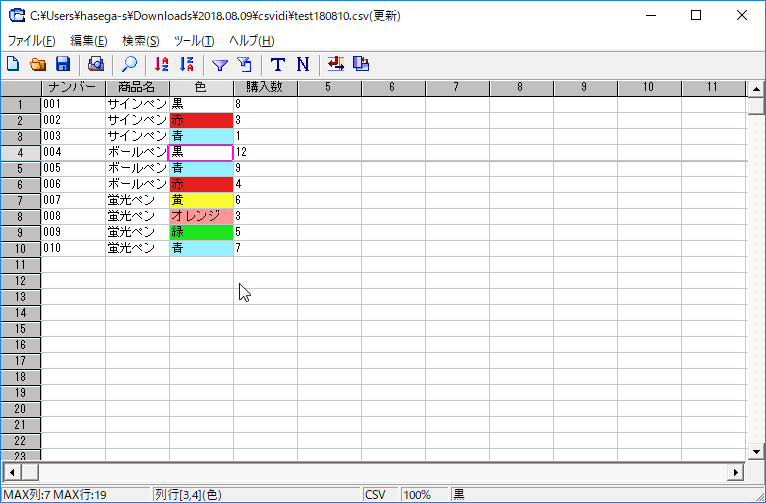Click cell containing 001
766x503 pixels.
click(73, 104)
